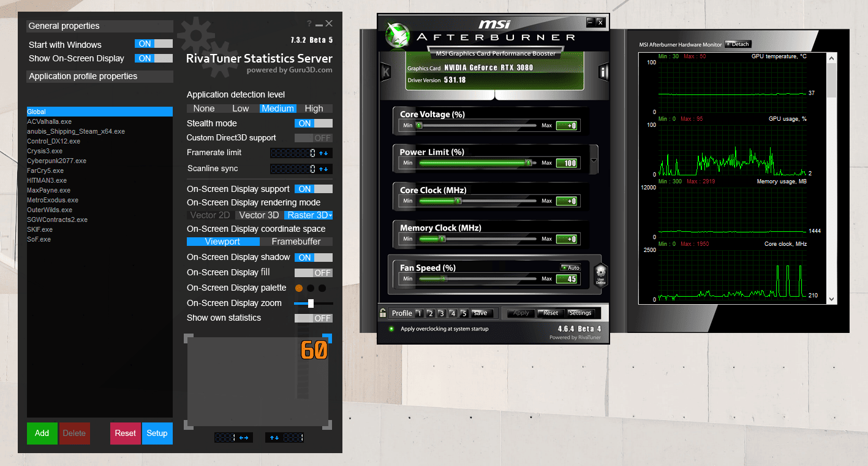Viewport: 868px width, 466px height.
Task: Select Medium detection level
Action: coord(277,109)
